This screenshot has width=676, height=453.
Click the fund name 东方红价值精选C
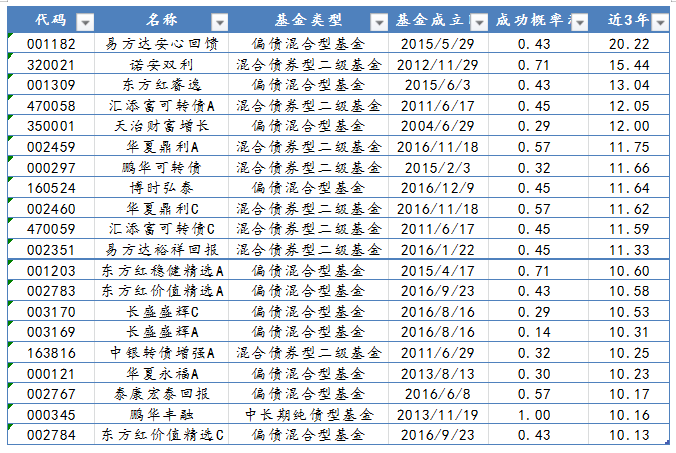pyautogui.click(x=162, y=435)
